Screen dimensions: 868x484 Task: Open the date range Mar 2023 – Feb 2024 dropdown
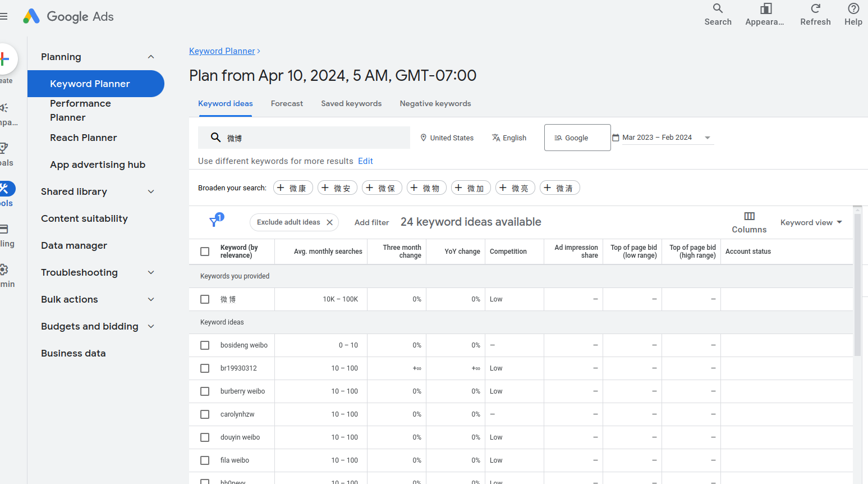tap(662, 138)
